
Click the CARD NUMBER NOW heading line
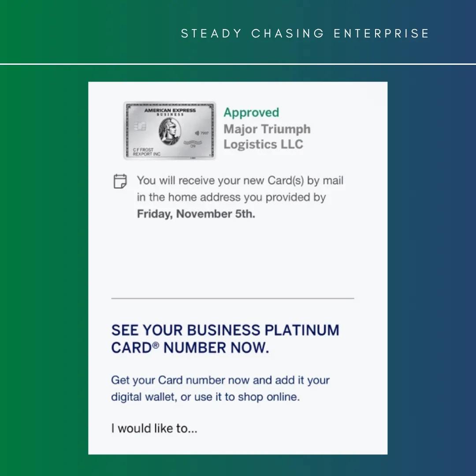(x=190, y=348)
